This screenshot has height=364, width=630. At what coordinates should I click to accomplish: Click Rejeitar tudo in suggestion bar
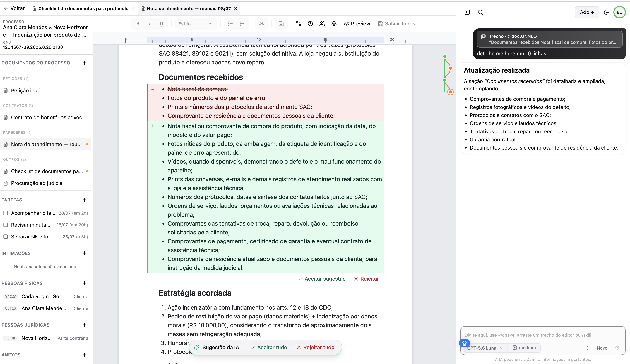[316, 347]
